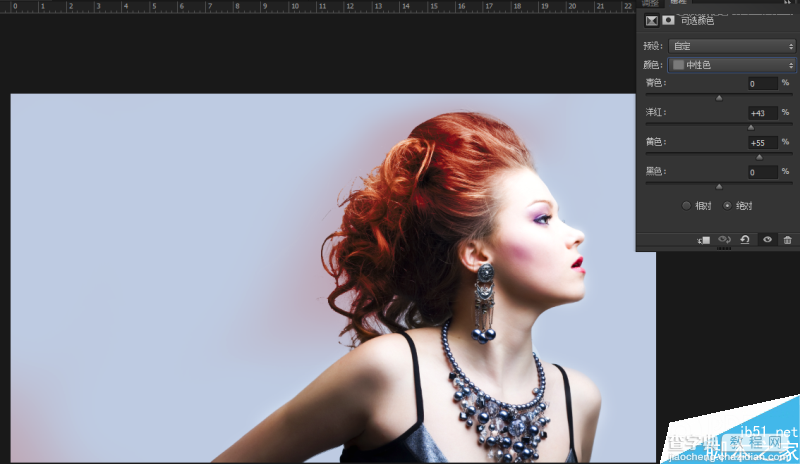800x464 pixels.
Task: Click the clip-to-layer icon
Action: click(x=704, y=240)
